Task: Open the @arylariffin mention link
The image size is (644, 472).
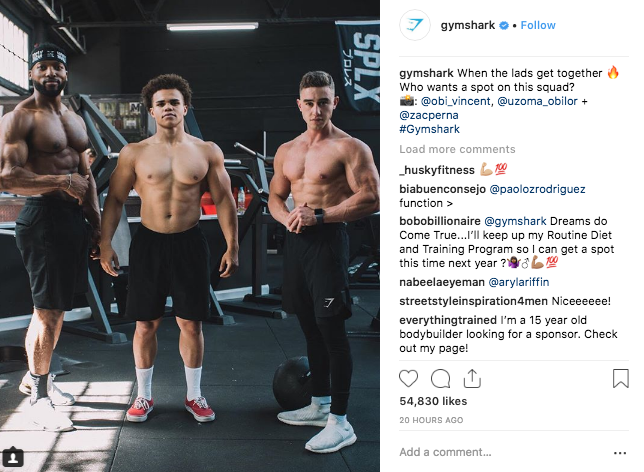Action: coord(518,282)
